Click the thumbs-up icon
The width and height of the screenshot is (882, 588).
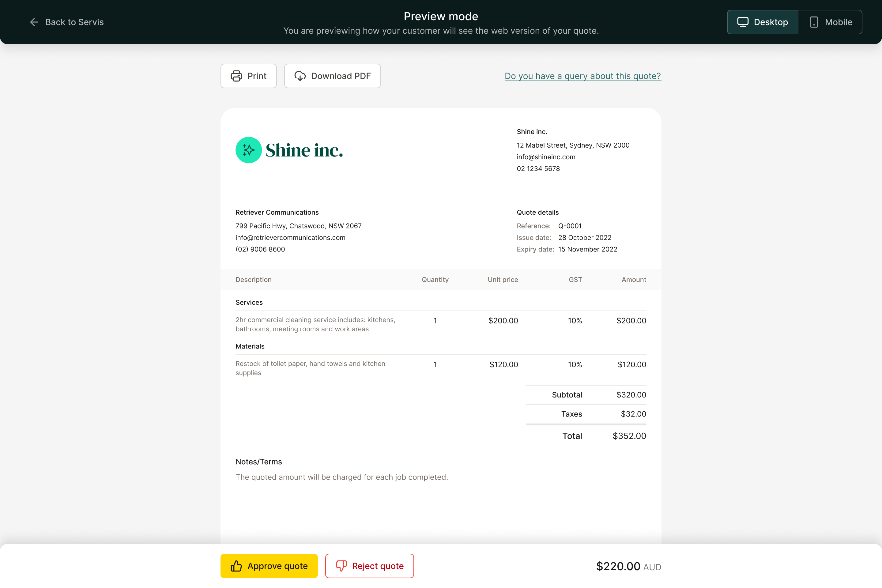click(x=236, y=566)
